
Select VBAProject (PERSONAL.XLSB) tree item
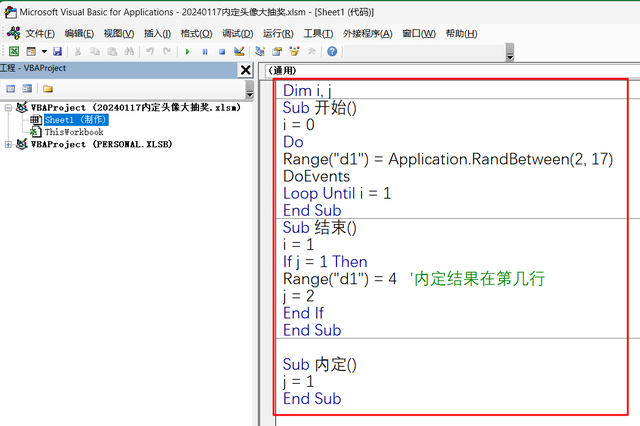coord(102,144)
